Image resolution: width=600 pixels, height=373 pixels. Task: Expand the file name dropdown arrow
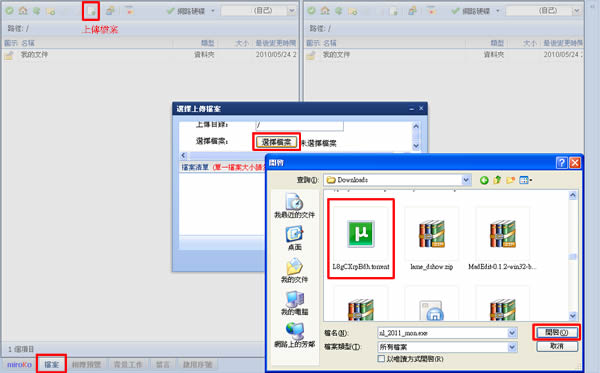(x=512, y=333)
